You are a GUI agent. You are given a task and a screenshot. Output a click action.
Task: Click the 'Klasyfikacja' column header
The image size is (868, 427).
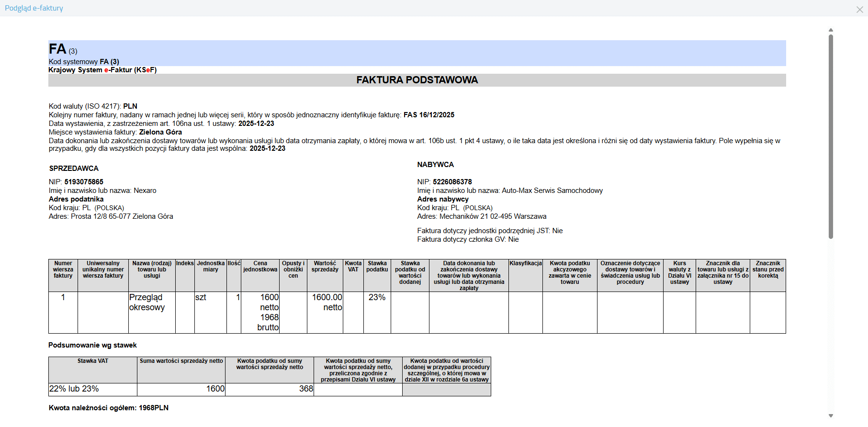[x=525, y=263]
